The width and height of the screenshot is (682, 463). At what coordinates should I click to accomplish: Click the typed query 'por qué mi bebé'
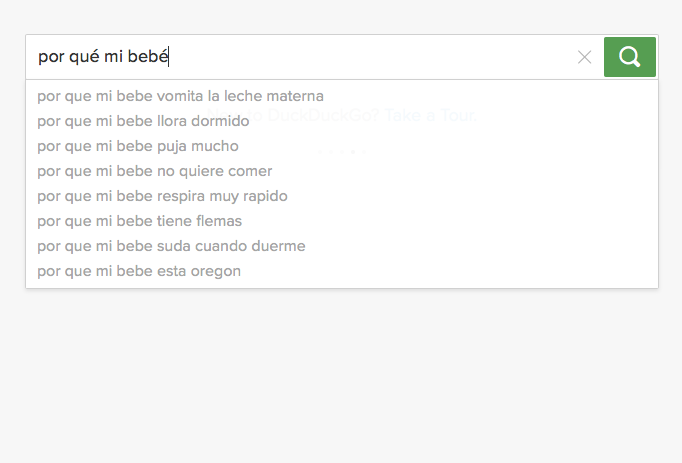pyautogui.click(x=103, y=57)
